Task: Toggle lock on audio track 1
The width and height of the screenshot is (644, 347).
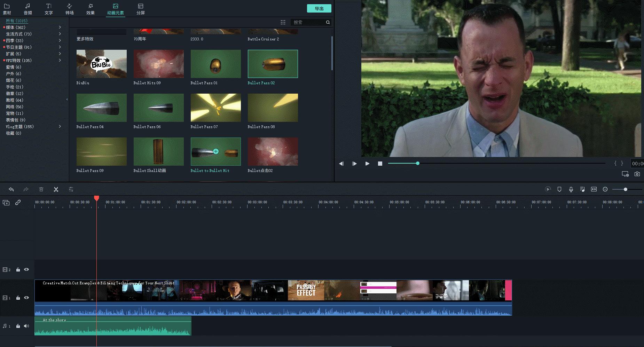Action: pos(18,326)
